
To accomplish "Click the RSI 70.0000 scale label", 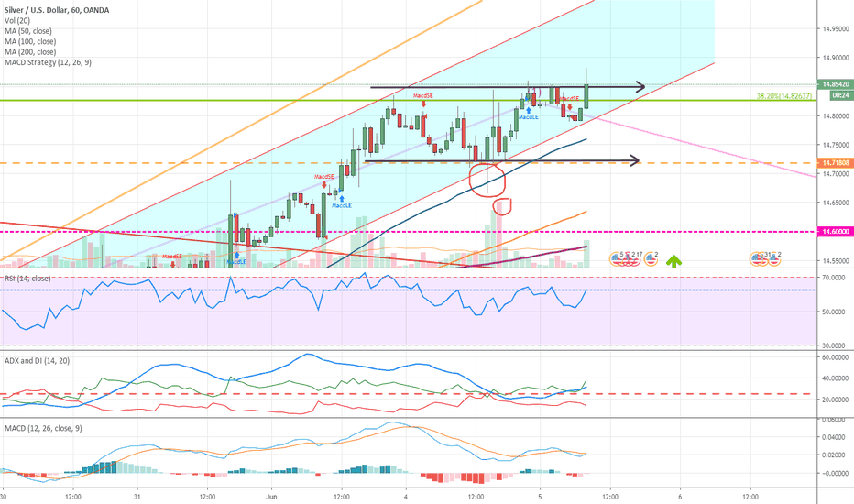I will pyautogui.click(x=833, y=278).
